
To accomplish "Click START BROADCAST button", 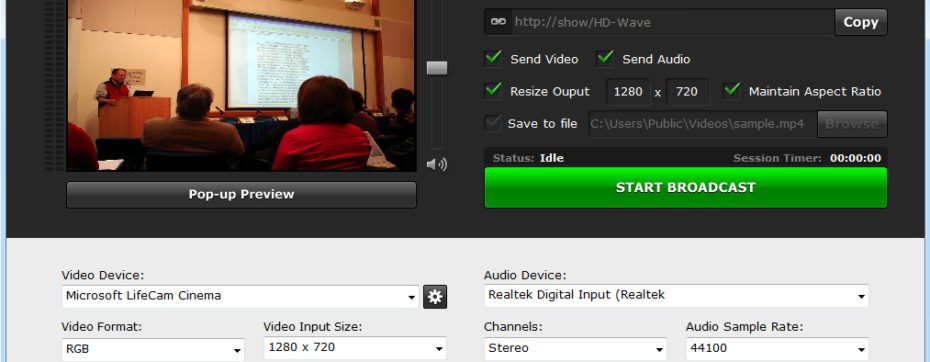I will pos(686,188).
